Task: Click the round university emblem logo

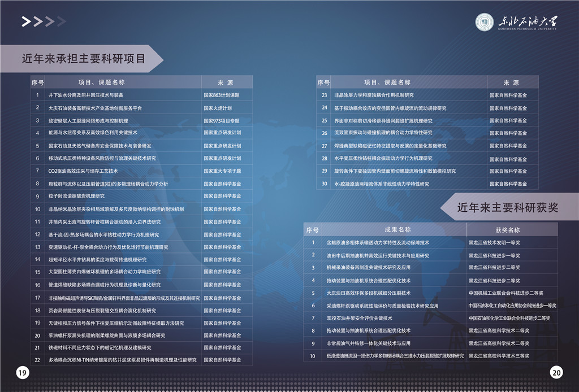Action: (x=484, y=22)
